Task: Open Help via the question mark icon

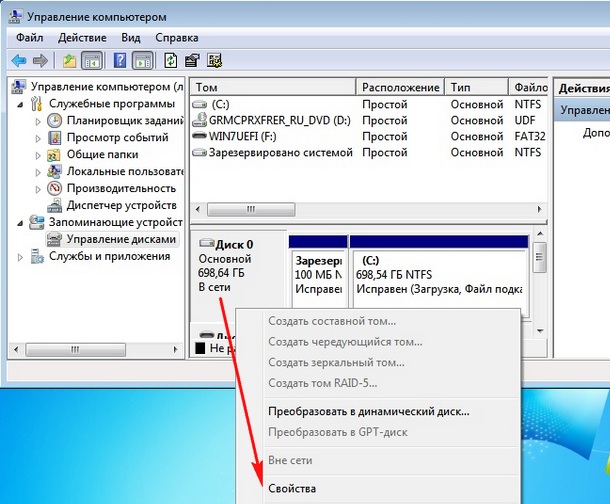Action: 120,61
